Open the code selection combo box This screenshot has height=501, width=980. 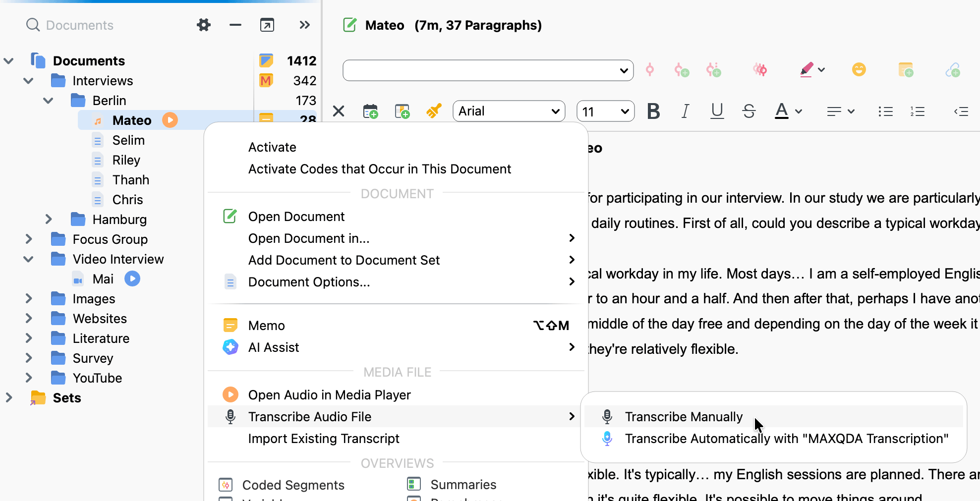point(488,70)
